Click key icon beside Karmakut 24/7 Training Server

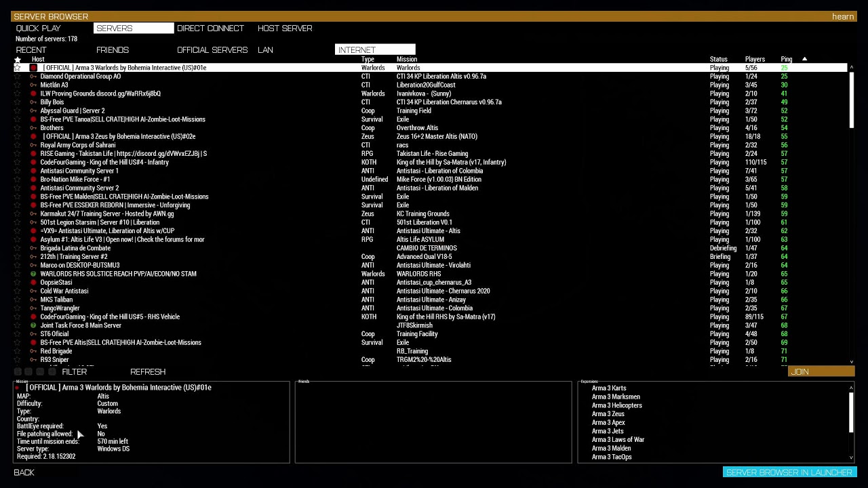pos(33,213)
